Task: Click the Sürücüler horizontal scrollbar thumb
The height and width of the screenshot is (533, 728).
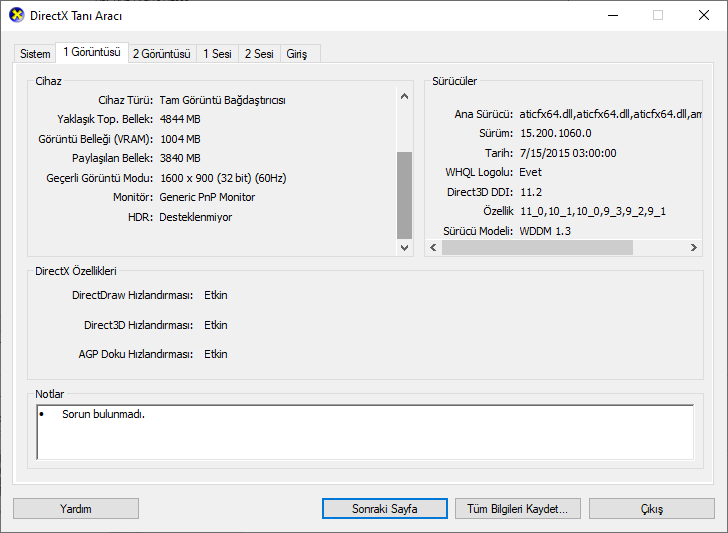Action: click(x=537, y=247)
